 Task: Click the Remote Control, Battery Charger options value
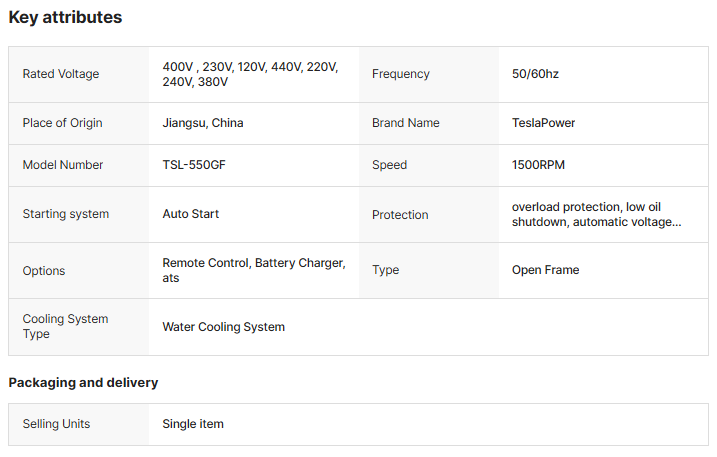pos(254,270)
